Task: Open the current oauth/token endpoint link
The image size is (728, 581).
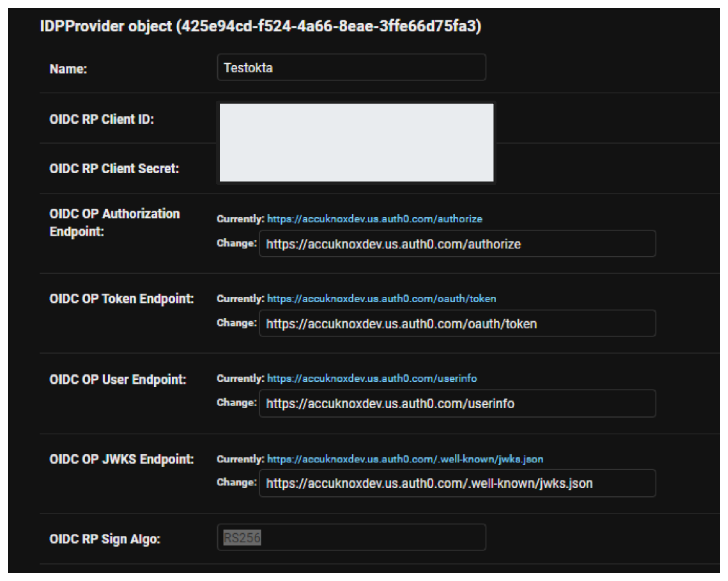Action: pyautogui.click(x=381, y=299)
